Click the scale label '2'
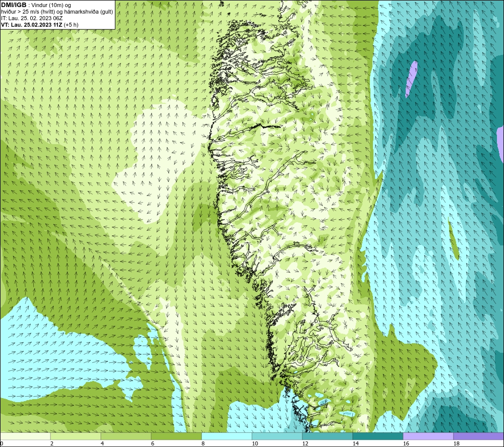The height and width of the screenshot is (447, 504). point(52,444)
